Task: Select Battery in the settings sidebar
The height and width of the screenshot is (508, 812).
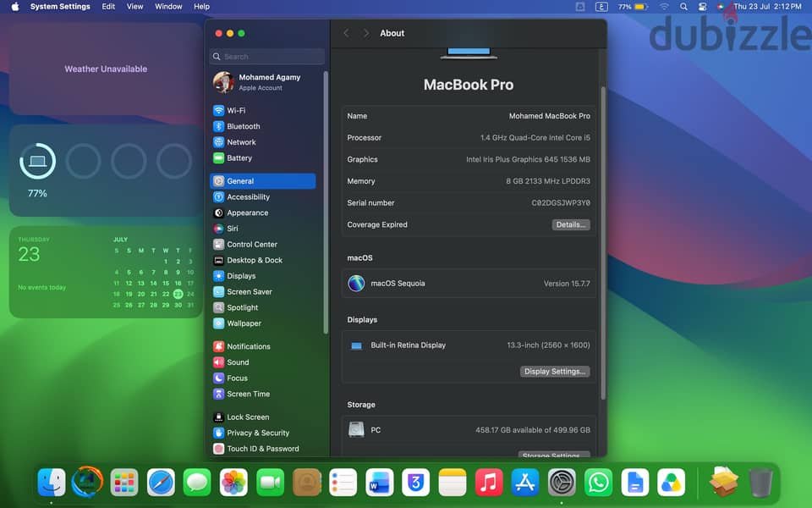Action: (x=263, y=158)
